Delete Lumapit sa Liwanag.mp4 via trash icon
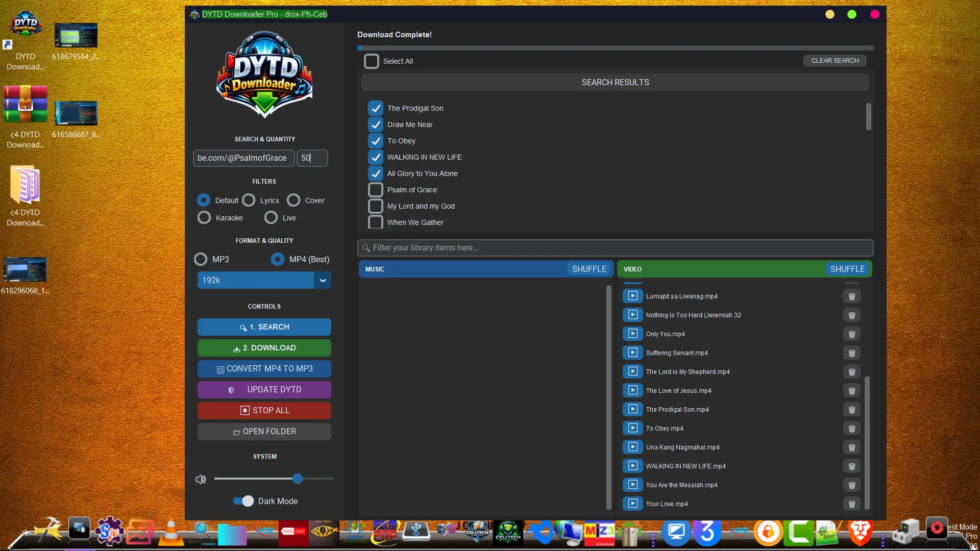Image resolution: width=980 pixels, height=551 pixels. 851,296
